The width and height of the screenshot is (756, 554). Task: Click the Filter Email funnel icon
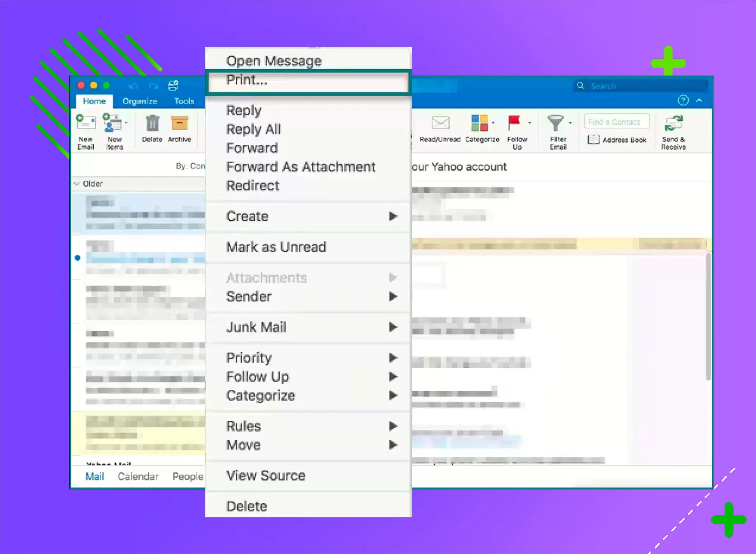(x=555, y=123)
